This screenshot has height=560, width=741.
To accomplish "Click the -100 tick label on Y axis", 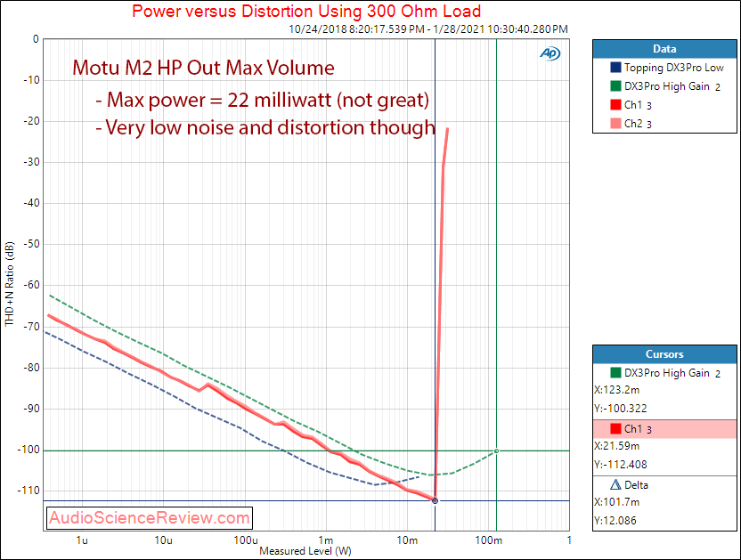I will [x=28, y=450].
